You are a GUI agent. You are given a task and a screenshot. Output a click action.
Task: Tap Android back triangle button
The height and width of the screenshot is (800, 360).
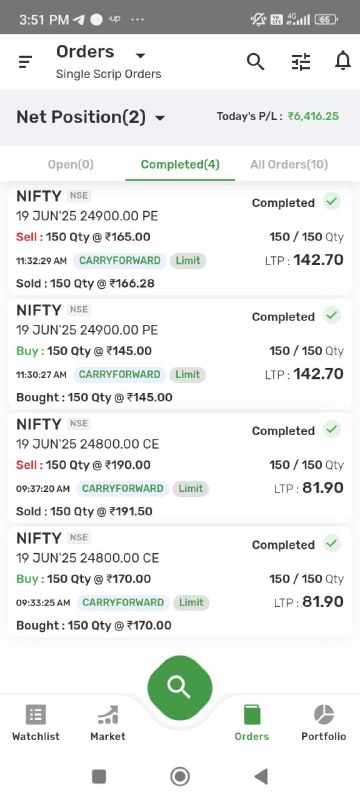pos(261,777)
